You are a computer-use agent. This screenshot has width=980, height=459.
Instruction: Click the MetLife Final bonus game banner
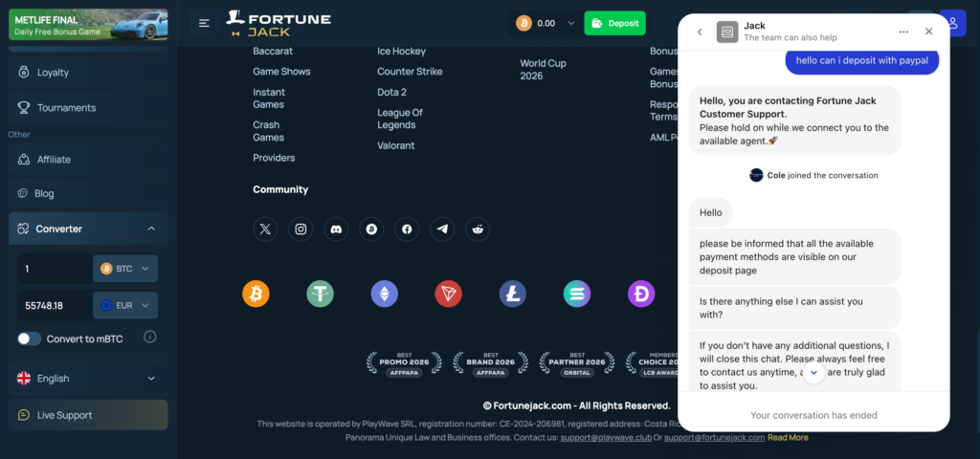pyautogui.click(x=88, y=24)
